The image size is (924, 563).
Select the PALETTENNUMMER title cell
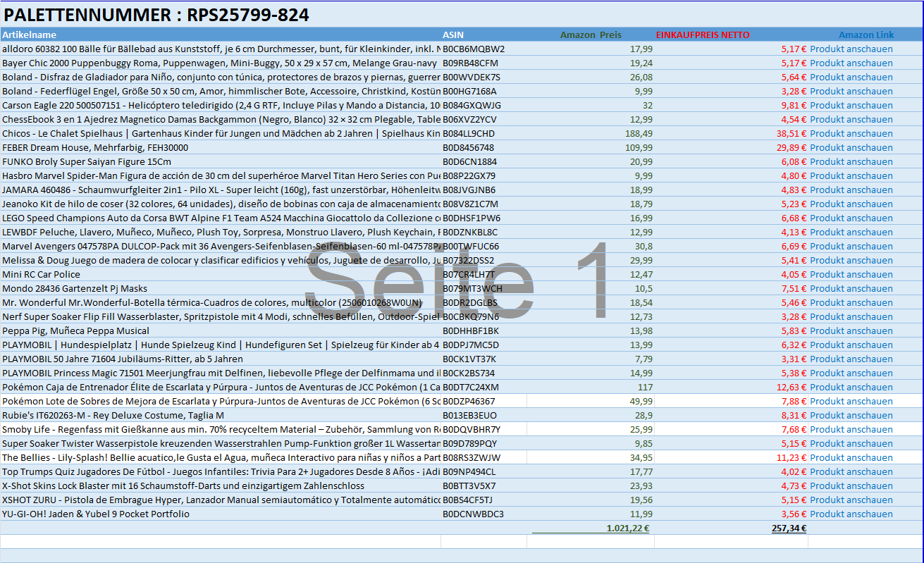point(156,15)
